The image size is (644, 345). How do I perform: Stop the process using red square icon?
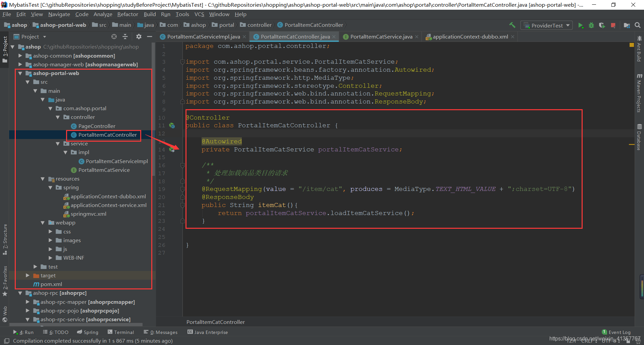613,25
